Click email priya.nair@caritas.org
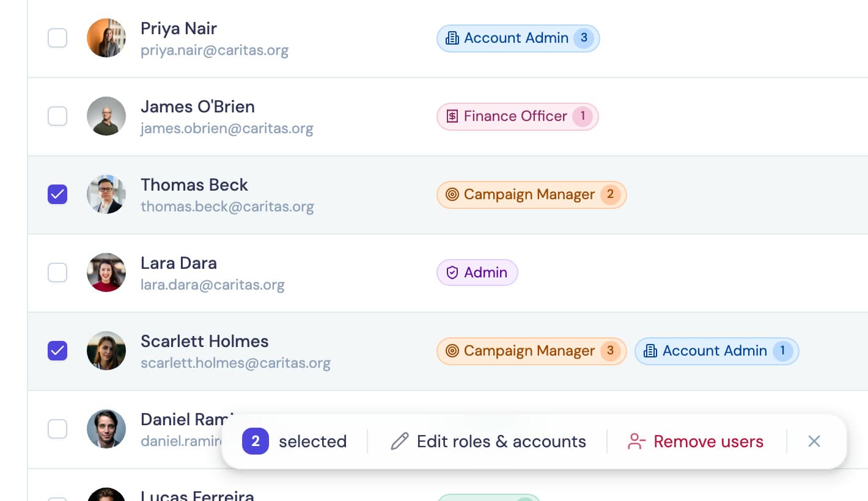The height and width of the screenshot is (501, 868). (215, 50)
